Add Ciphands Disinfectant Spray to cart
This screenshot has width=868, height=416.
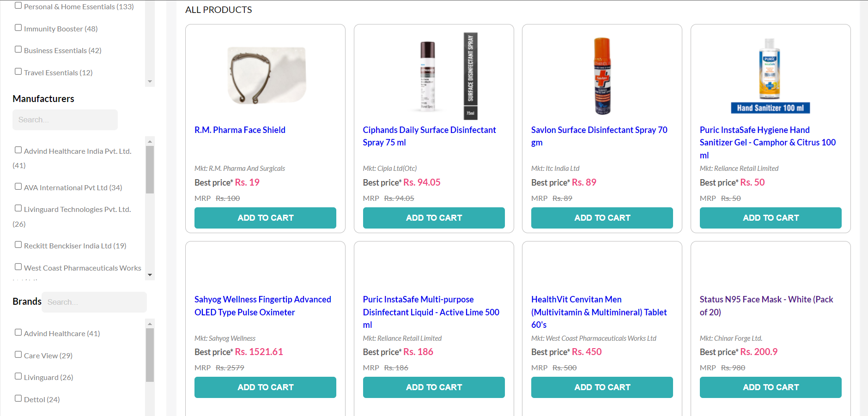coord(433,217)
